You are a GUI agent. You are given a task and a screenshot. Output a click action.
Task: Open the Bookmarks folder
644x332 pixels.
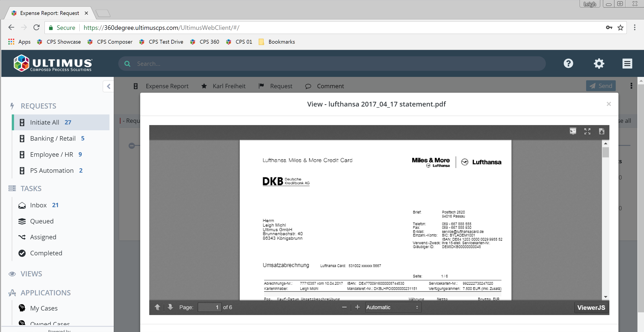point(277,42)
